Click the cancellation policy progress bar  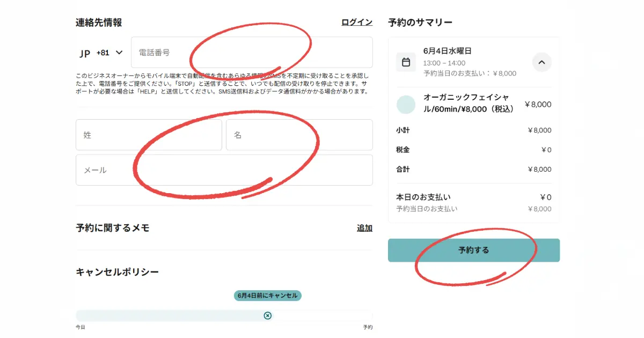pos(224,315)
